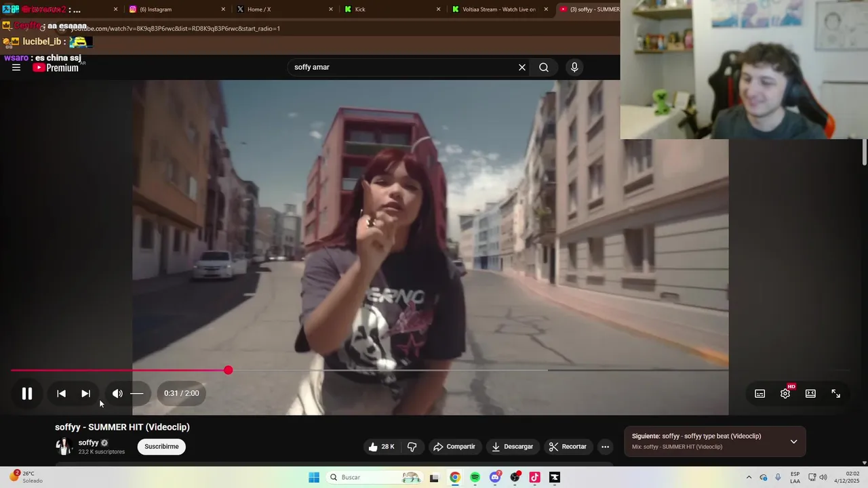Click the Suscribirme button

pyautogui.click(x=161, y=447)
